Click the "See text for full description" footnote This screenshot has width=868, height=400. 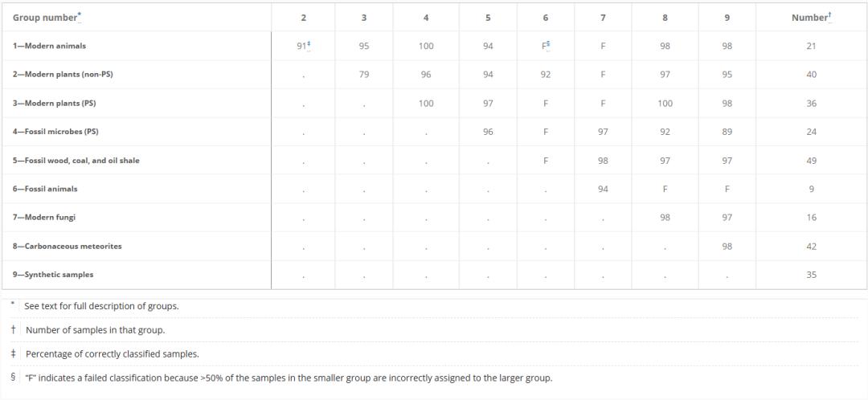point(101,306)
